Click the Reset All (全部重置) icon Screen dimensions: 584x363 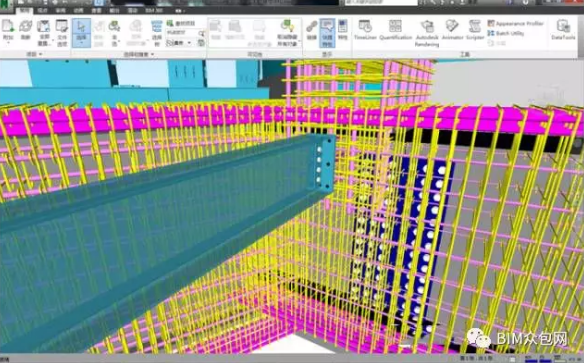44,27
